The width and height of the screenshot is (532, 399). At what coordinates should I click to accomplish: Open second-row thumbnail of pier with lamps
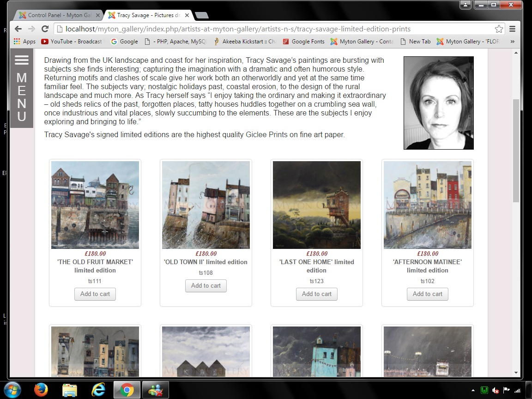click(x=428, y=351)
